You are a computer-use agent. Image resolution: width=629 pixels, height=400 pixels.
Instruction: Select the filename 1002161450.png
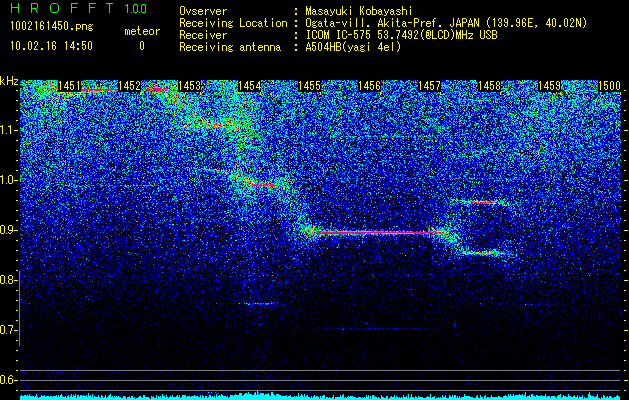(52, 26)
